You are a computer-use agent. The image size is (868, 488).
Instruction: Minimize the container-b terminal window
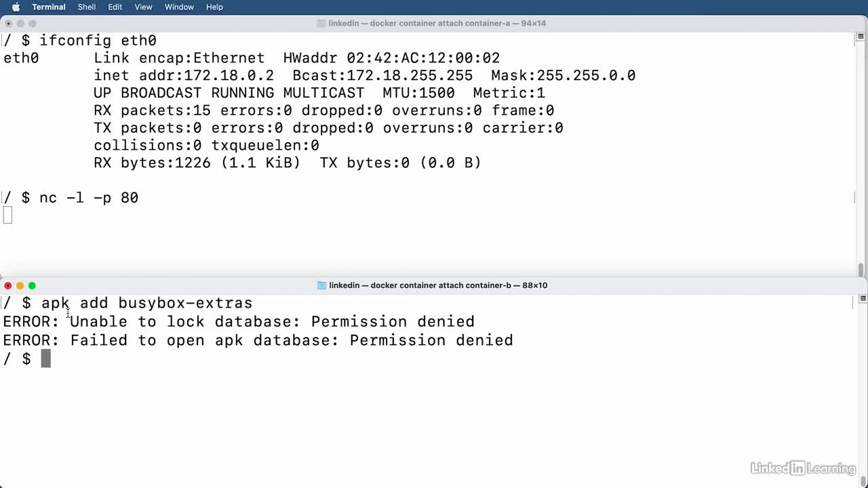[x=20, y=285]
